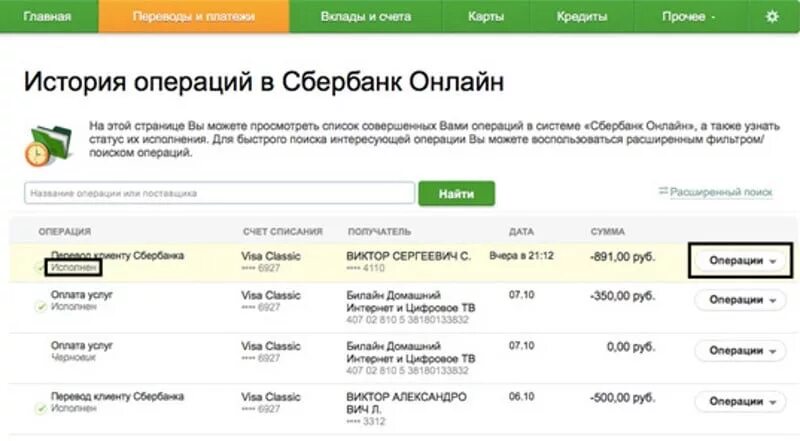Screen dimensions: 800x441
Task: Open the Карты tab
Action: pyautogui.click(x=486, y=16)
